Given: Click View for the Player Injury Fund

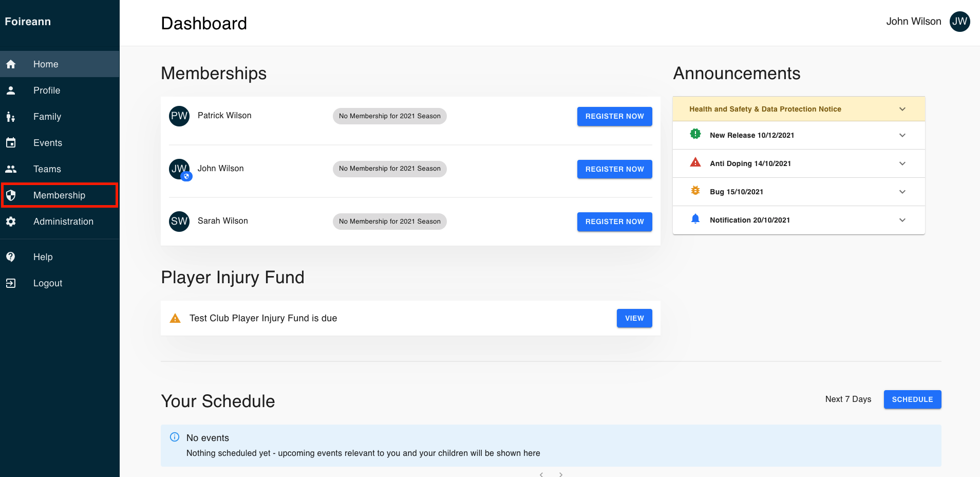Looking at the screenshot, I should click(x=634, y=318).
